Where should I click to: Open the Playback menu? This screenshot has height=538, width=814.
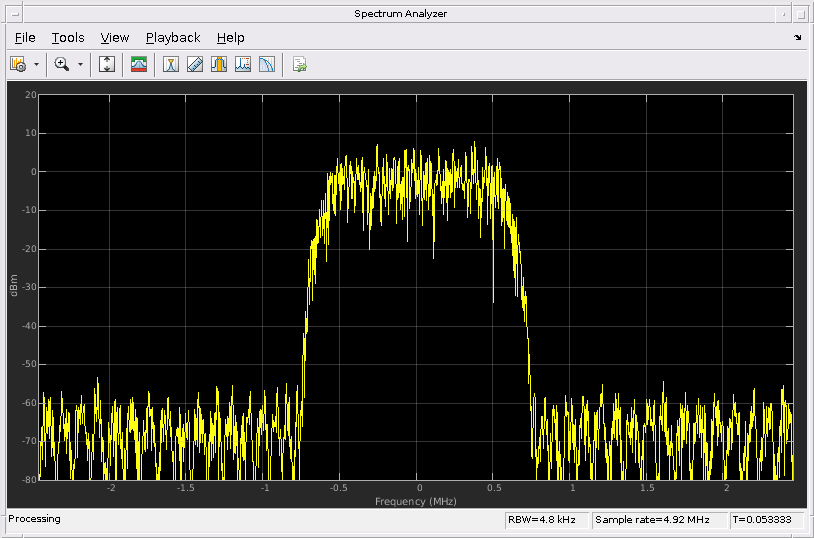173,38
